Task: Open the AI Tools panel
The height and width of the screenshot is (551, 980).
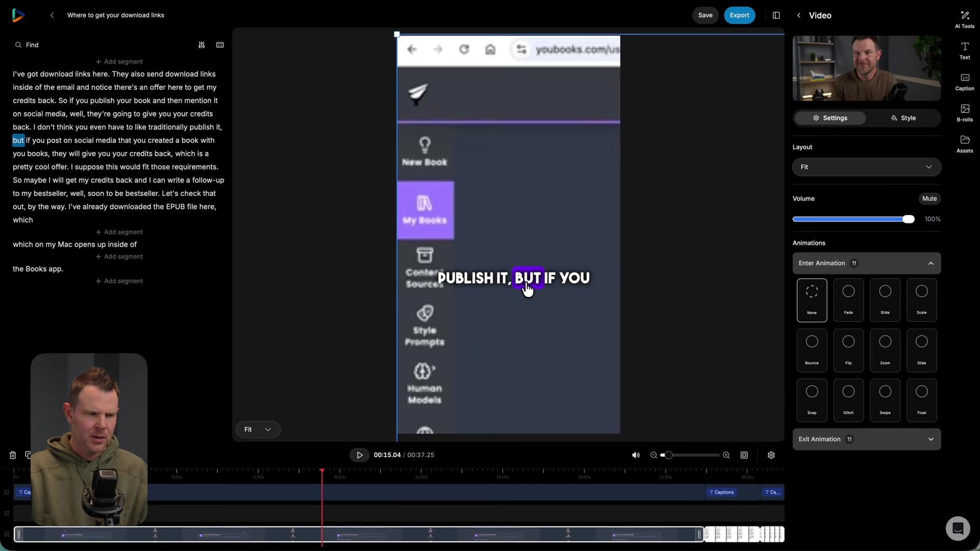Action: [964, 19]
